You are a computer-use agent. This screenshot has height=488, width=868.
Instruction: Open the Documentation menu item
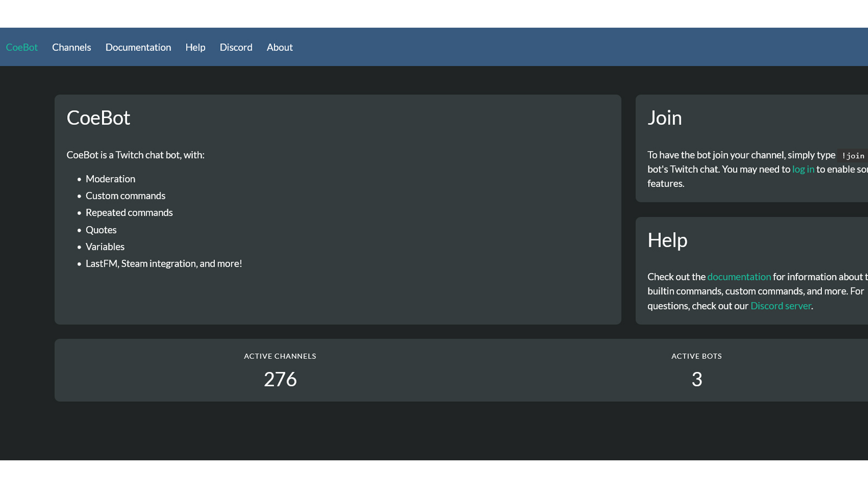tap(138, 47)
